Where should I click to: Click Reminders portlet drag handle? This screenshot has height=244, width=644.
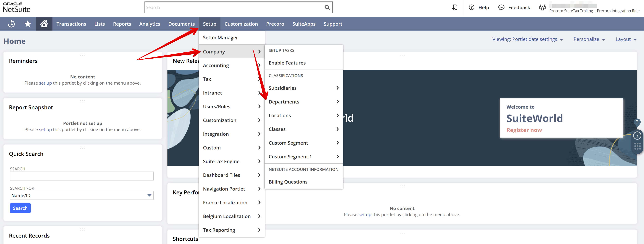[x=83, y=55]
